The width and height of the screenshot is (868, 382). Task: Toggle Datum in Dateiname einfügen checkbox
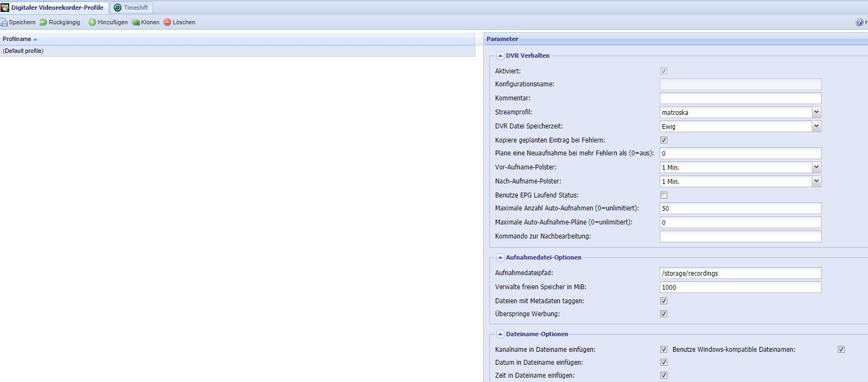point(664,362)
